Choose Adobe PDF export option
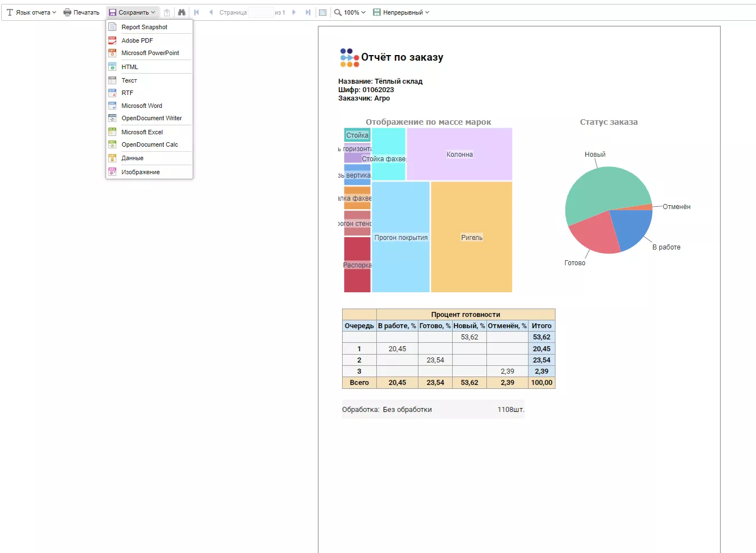Viewport: 756px width, 553px height. tap(137, 40)
